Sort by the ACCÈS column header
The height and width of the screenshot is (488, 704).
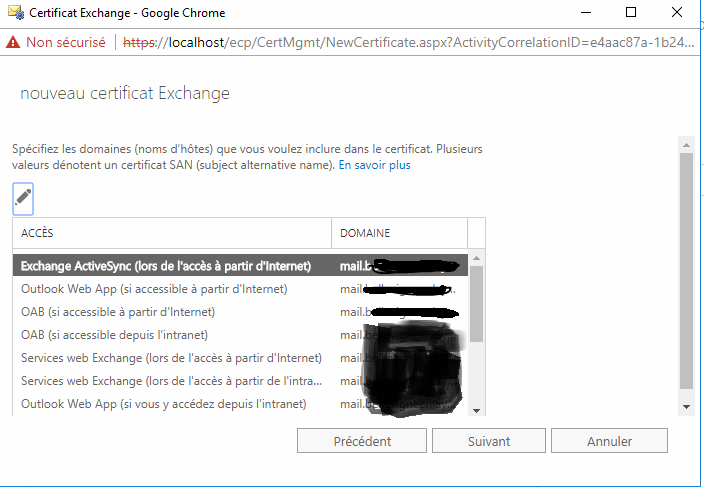pyautogui.click(x=172, y=233)
